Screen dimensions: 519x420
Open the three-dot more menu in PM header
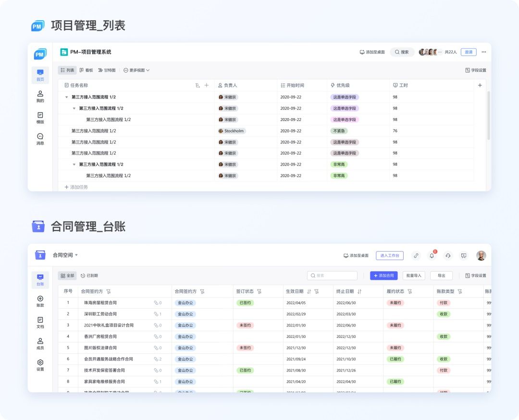tap(483, 52)
